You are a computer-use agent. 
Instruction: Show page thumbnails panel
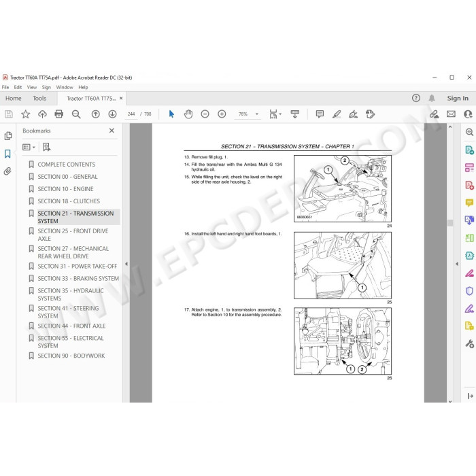coord(8,136)
